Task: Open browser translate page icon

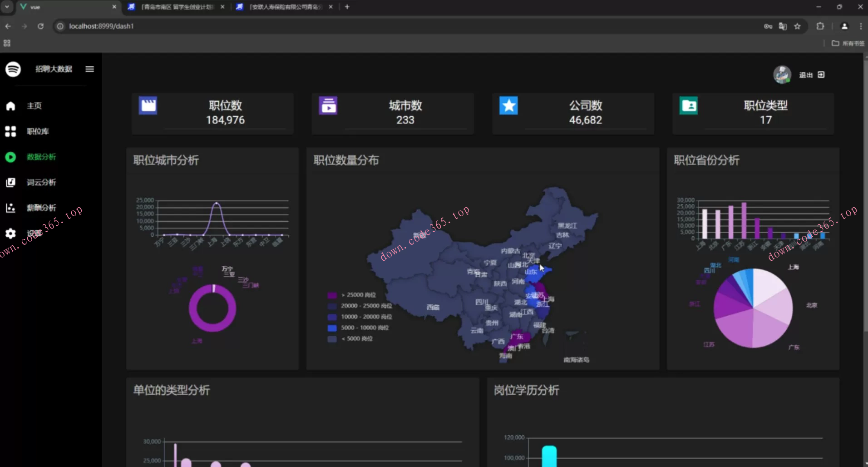Action: tap(783, 26)
